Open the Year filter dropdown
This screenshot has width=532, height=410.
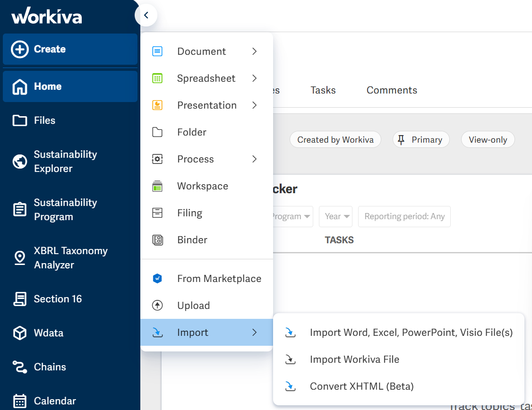pos(335,216)
